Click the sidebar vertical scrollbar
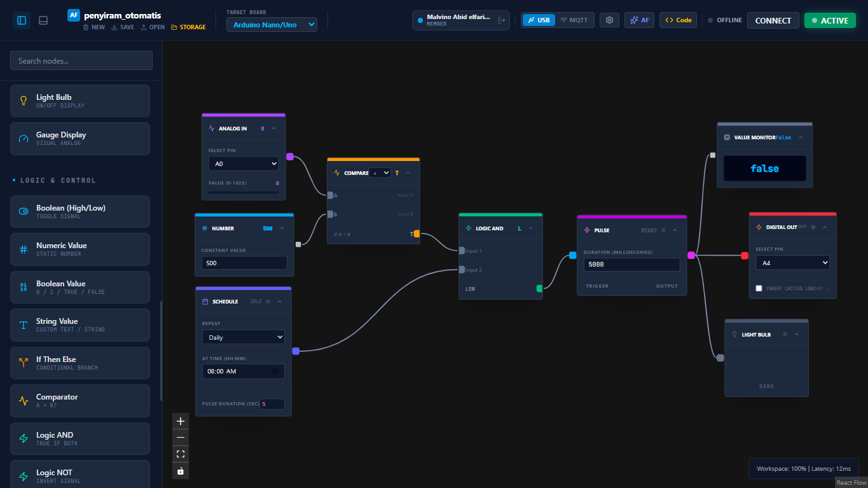Viewport: 868px width, 488px height. coord(161,350)
